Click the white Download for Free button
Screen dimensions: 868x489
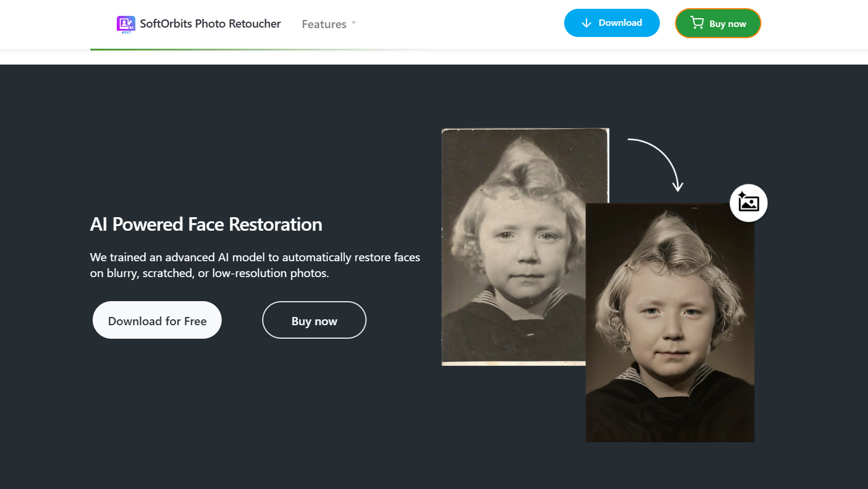coord(157,321)
